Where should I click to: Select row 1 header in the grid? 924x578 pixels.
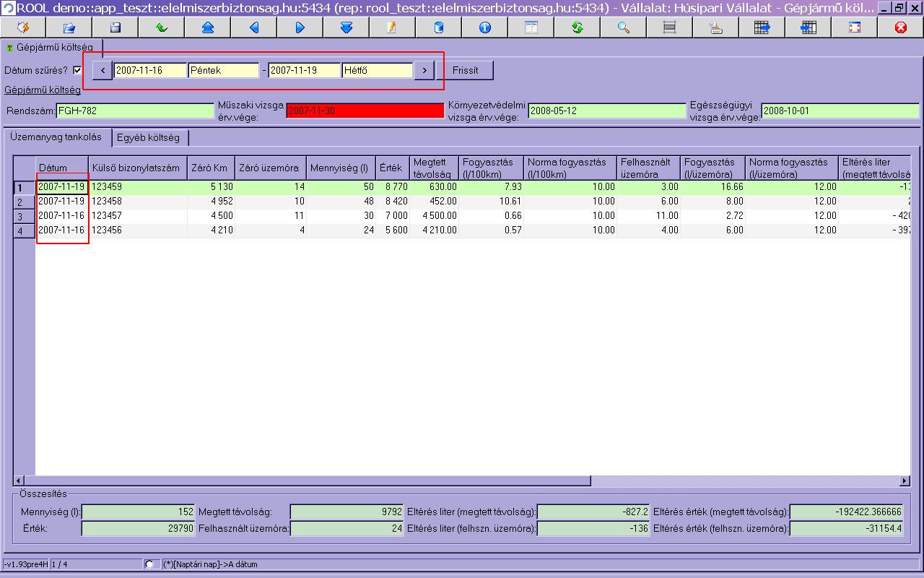(x=25, y=187)
